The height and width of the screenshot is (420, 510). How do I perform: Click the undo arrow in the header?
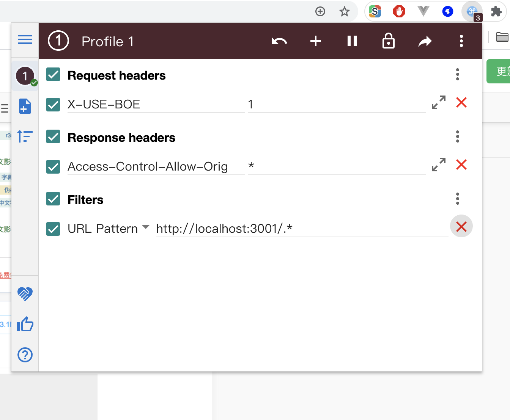click(x=279, y=41)
